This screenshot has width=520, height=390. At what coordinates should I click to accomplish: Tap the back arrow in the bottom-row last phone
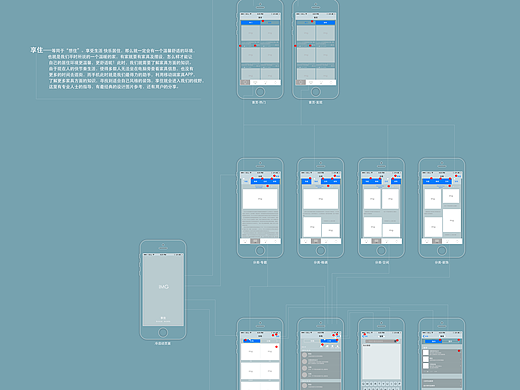coord(424,336)
